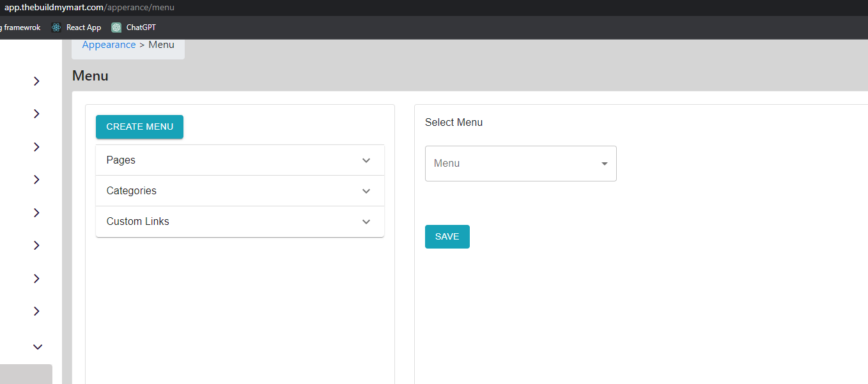Expand the Custom Links accordion section

[240, 222]
